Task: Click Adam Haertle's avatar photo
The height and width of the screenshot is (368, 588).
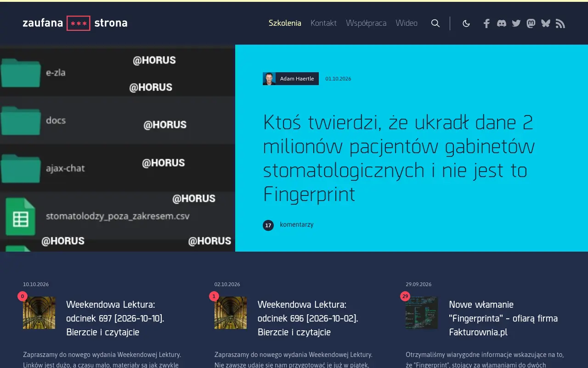Action: [269, 79]
